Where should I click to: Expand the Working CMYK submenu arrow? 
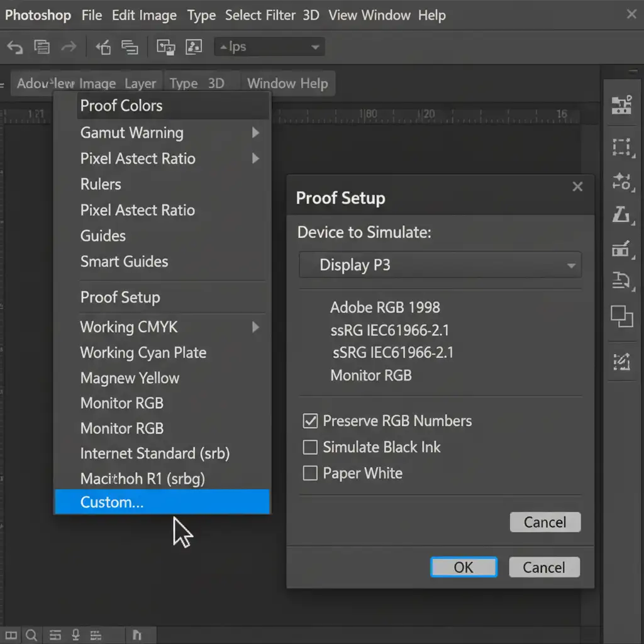(x=255, y=327)
